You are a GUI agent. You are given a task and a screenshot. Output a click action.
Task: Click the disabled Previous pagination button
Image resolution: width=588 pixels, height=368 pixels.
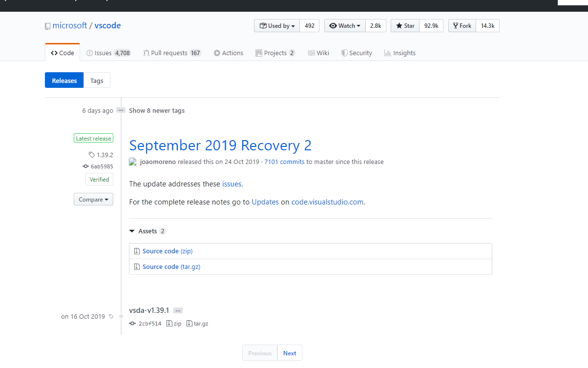point(260,353)
